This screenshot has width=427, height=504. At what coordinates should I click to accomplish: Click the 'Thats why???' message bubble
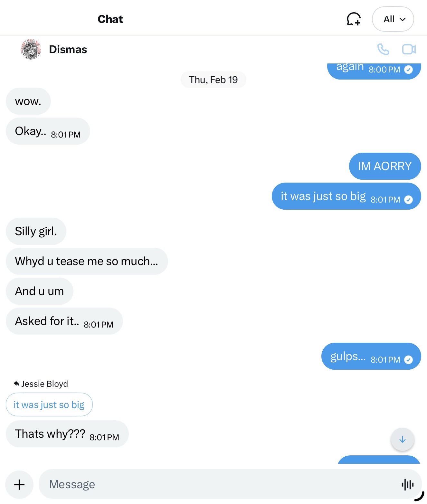(x=50, y=434)
